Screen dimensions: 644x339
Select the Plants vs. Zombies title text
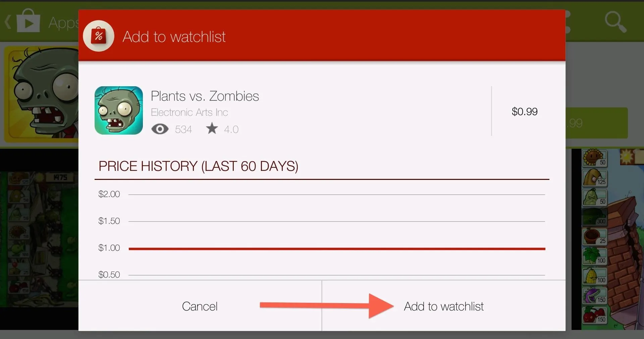(x=205, y=96)
